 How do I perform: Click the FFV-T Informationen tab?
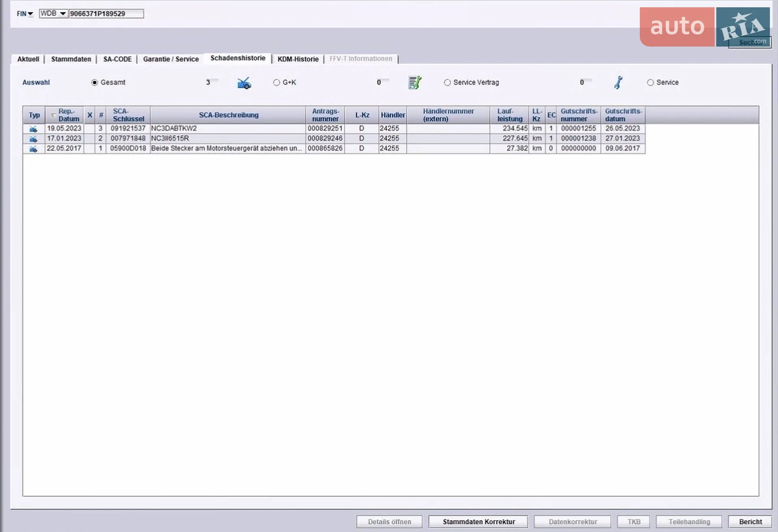click(x=361, y=59)
